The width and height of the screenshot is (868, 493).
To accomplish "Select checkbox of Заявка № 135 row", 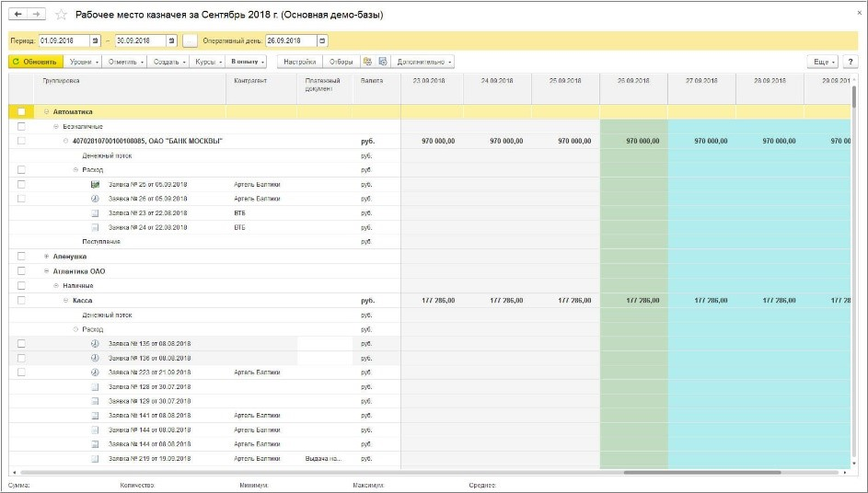I will (x=21, y=343).
